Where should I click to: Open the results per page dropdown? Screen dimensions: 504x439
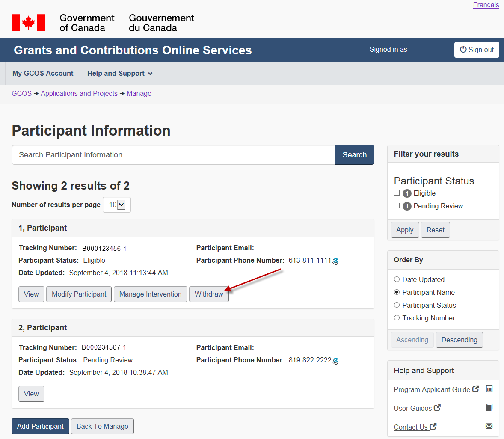[117, 205]
